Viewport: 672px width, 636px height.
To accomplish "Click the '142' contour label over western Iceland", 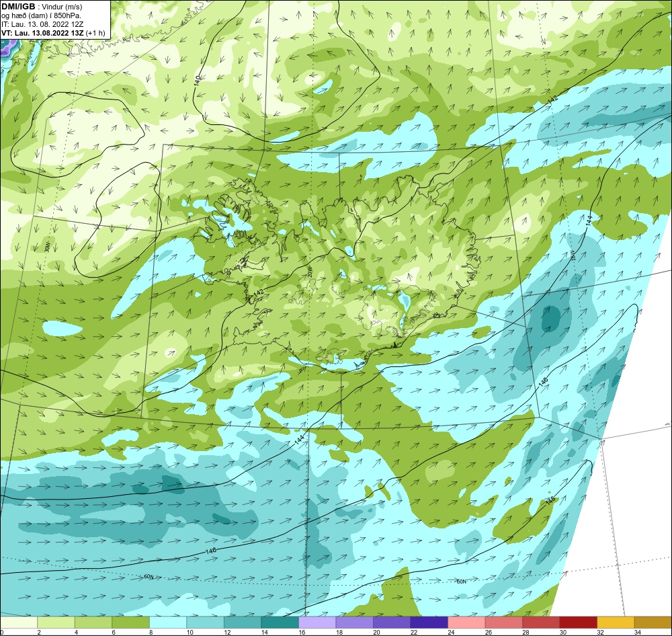I will pyautogui.click(x=259, y=292).
